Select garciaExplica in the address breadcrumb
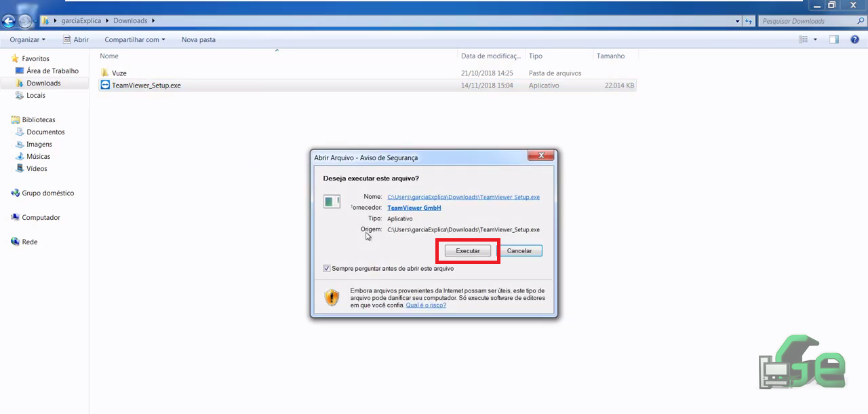 click(81, 21)
